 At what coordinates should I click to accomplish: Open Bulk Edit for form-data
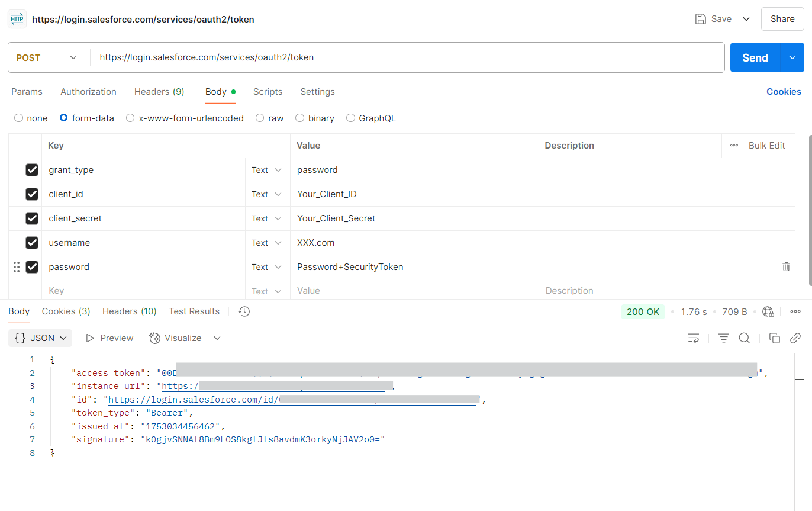coord(768,145)
